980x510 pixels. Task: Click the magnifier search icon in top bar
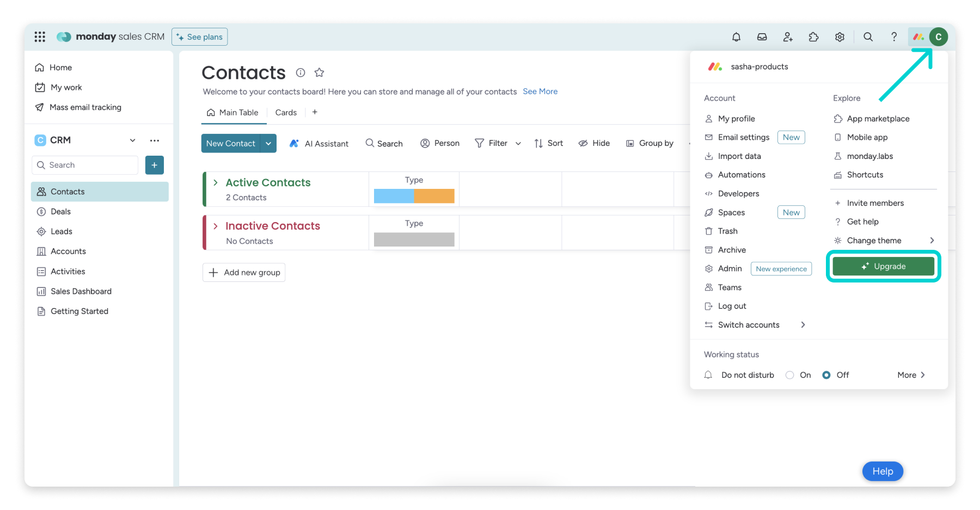[868, 36]
